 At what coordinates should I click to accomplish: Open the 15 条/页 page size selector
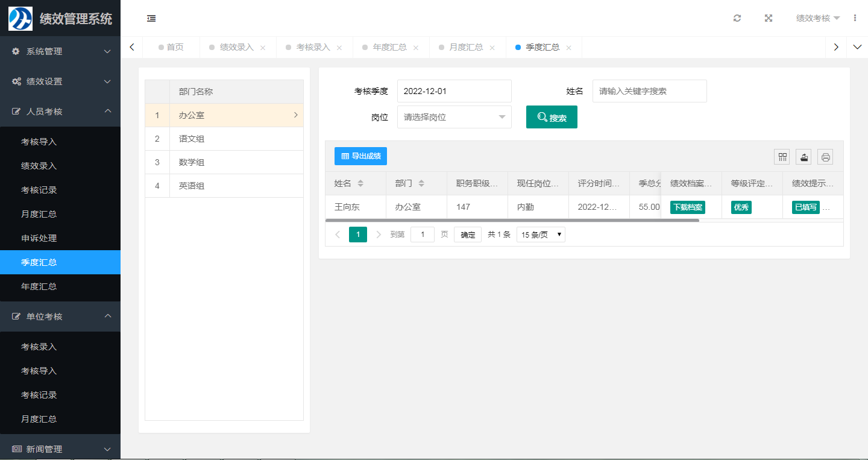tap(541, 235)
